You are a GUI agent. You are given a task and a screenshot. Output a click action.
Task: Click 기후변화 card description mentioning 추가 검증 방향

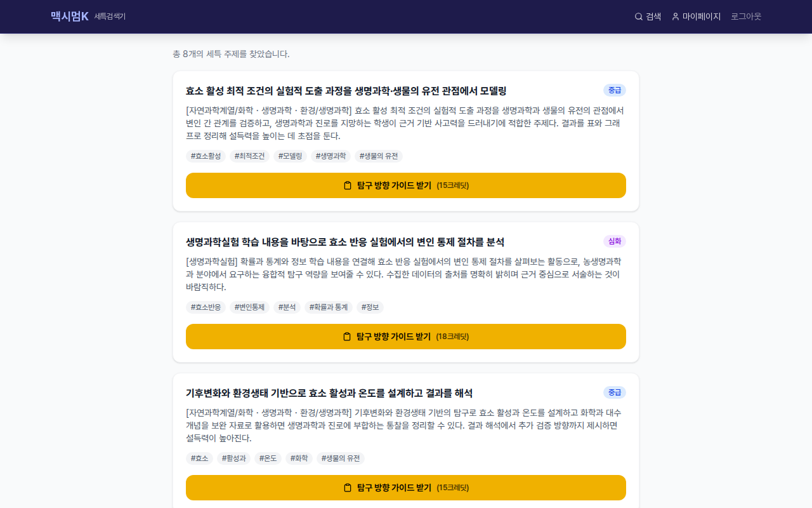(x=406, y=425)
